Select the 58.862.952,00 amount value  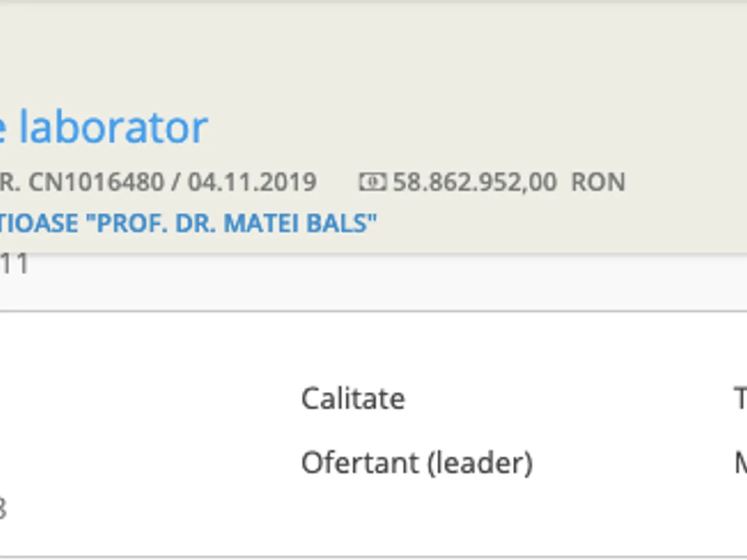[x=474, y=182]
